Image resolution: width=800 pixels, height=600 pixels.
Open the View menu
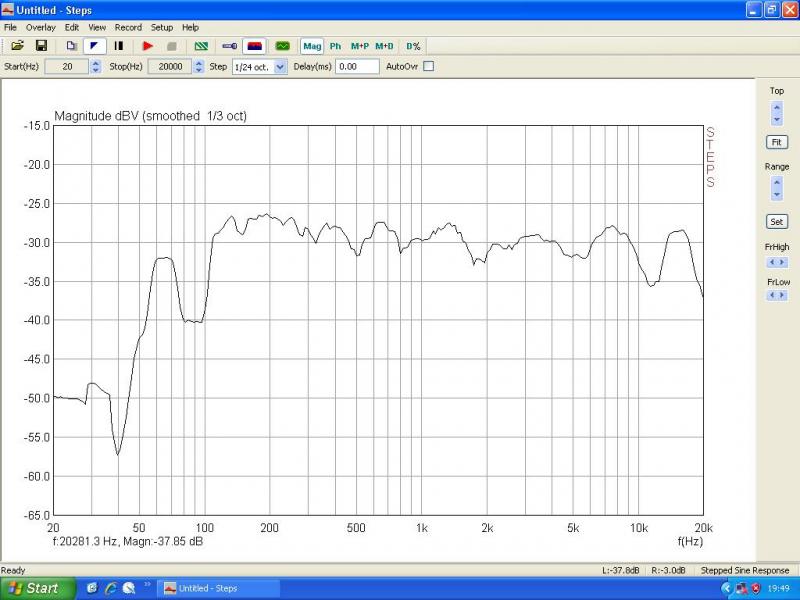pyautogui.click(x=97, y=28)
